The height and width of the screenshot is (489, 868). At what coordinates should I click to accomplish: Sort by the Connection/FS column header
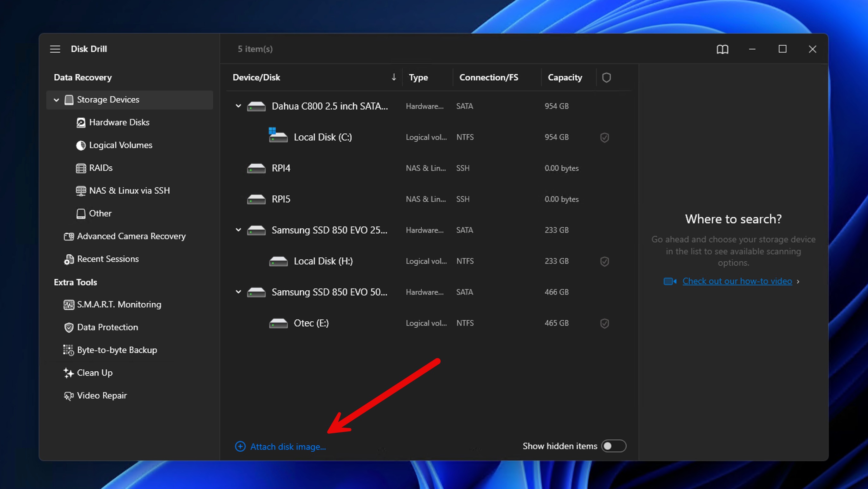coord(489,77)
